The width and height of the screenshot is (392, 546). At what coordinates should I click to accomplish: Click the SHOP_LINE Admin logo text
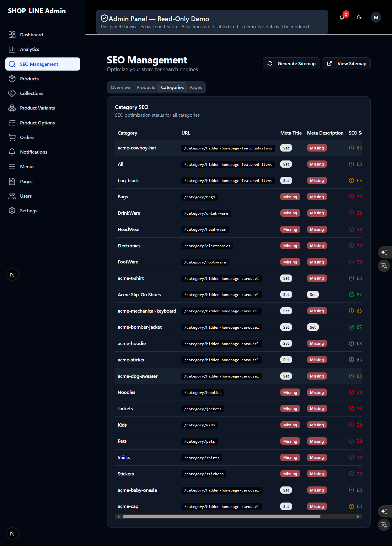point(37,11)
